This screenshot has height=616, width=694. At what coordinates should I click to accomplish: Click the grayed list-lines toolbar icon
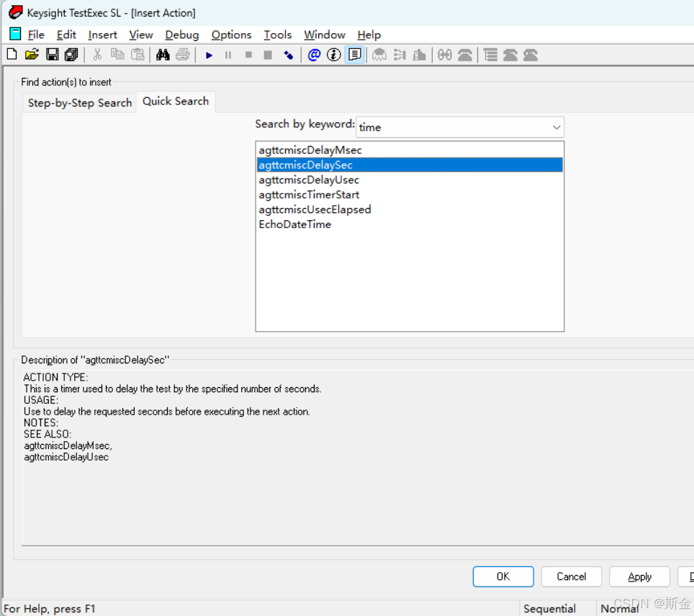(490, 55)
